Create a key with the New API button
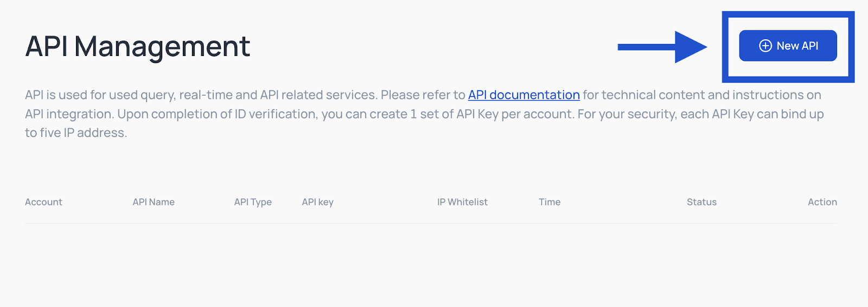This screenshot has height=307, width=868. point(788,46)
